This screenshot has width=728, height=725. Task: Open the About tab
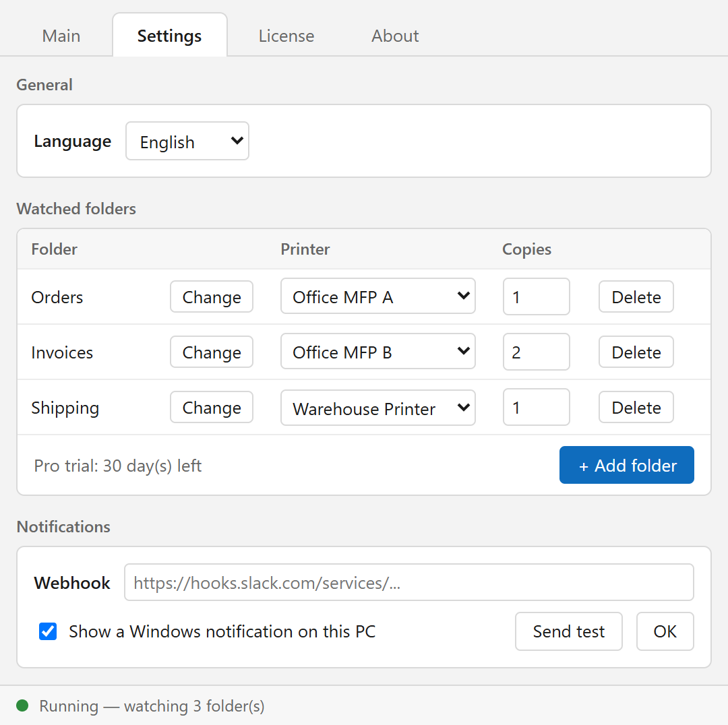pos(395,36)
